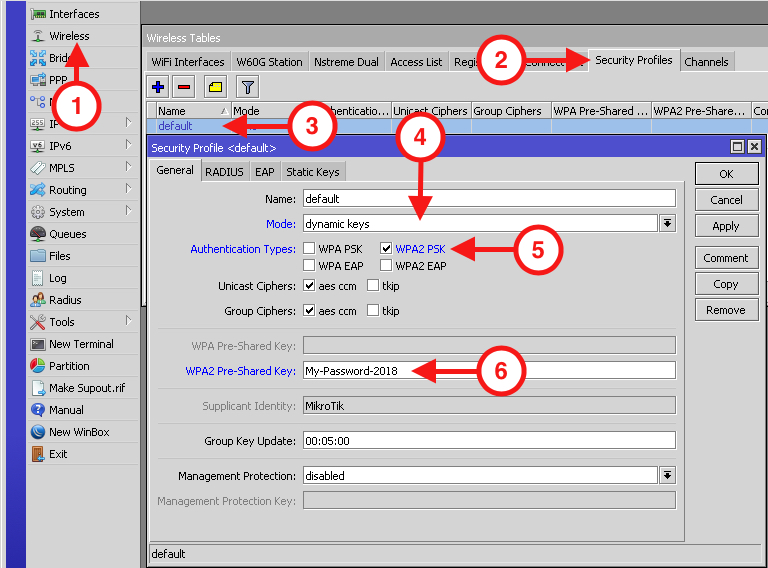
Task: Open the Files folder icon
Action: 38,256
